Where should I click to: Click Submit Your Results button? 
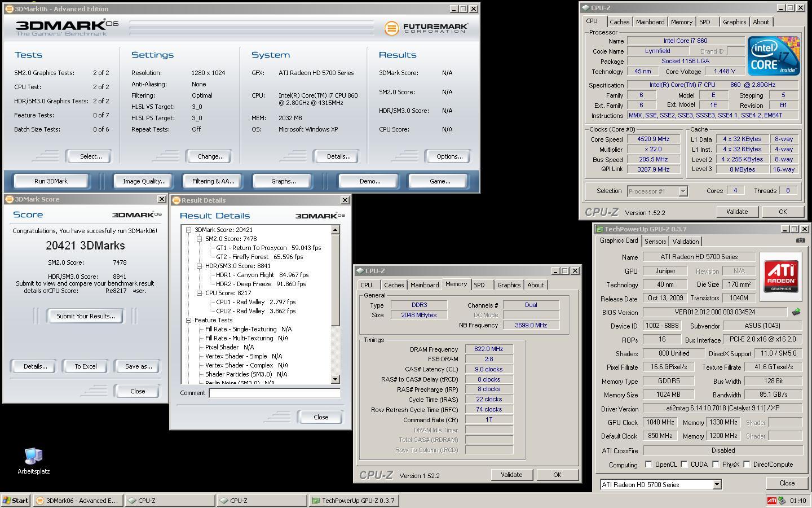point(86,316)
